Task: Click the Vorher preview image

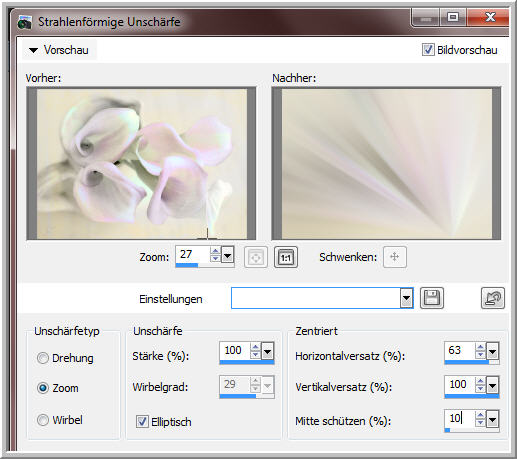Action: (142, 164)
